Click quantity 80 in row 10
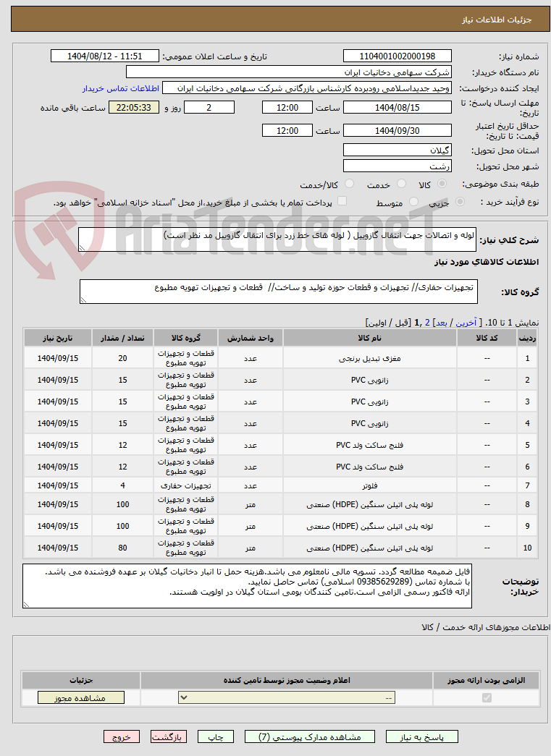The width and height of the screenshot is (551, 756). [x=122, y=548]
